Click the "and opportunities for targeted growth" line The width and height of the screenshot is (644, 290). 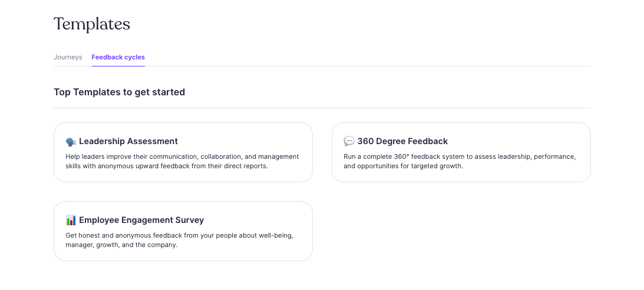pyautogui.click(x=403, y=166)
